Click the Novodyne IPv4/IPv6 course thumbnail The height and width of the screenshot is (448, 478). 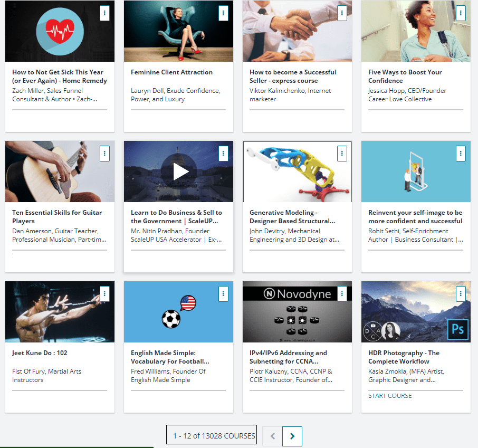(x=297, y=312)
